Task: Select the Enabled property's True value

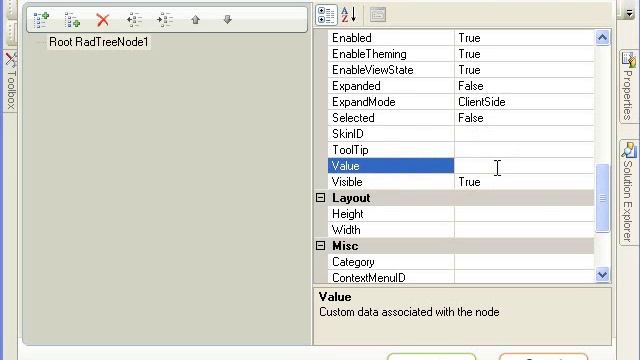Action: click(469, 38)
